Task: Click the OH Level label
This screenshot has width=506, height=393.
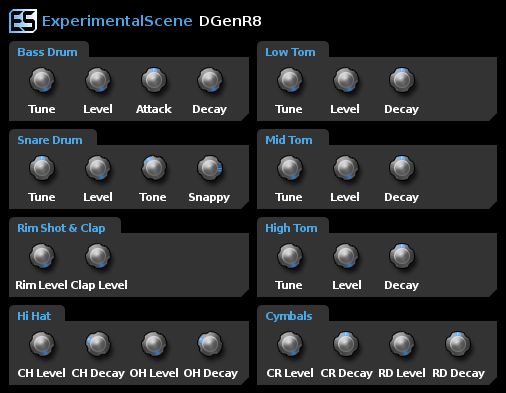Action: [154, 373]
